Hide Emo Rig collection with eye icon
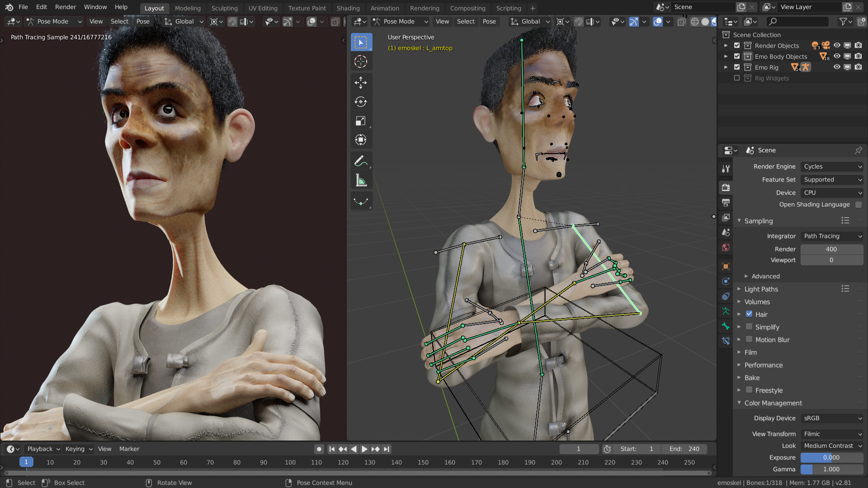 837,67
